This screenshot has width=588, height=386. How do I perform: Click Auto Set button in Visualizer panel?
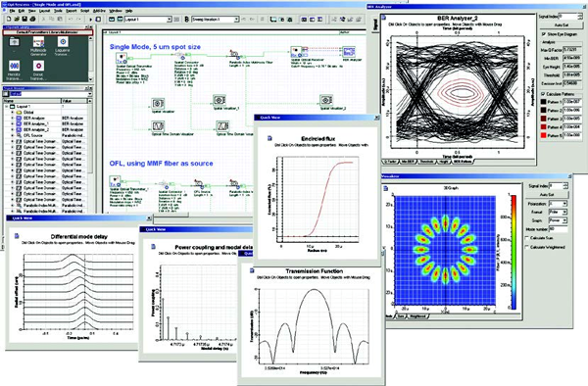[547, 195]
